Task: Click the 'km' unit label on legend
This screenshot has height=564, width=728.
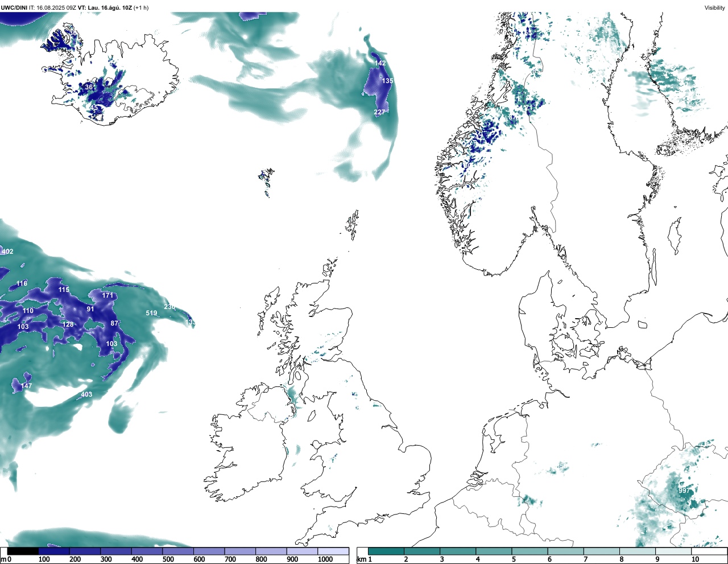Action: [x=362, y=559]
